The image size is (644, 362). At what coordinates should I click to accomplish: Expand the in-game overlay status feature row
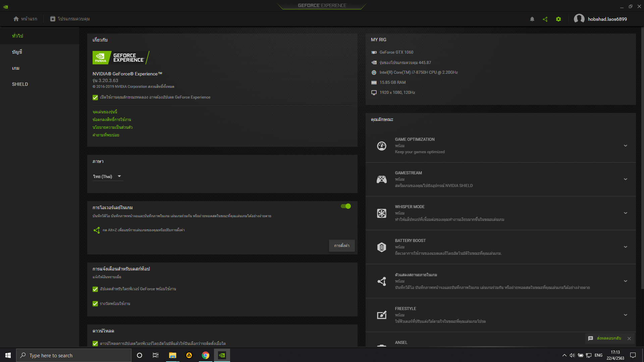pos(626,281)
